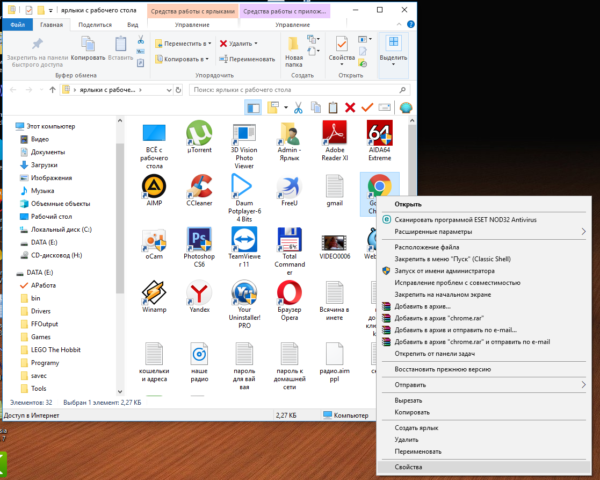Open the Копировать в dropdown
600x480 pixels.
point(182,59)
